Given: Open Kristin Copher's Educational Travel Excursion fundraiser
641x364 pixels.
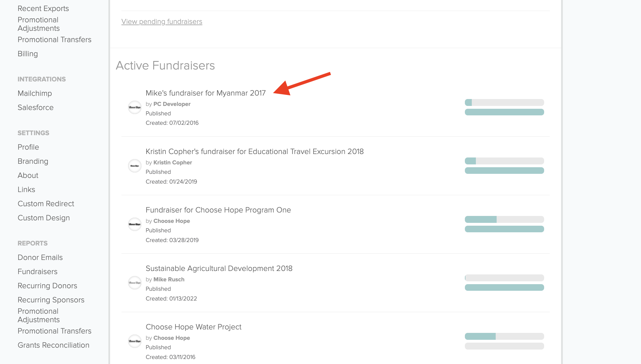Looking at the screenshot, I should (x=254, y=152).
